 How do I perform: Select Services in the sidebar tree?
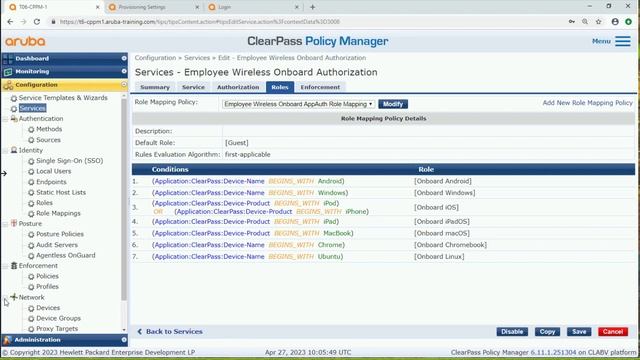[x=32, y=108]
